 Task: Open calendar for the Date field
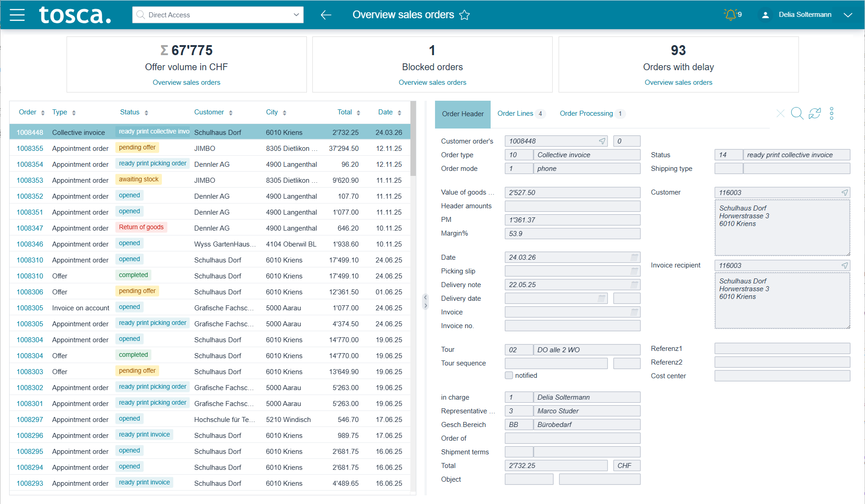click(x=634, y=257)
